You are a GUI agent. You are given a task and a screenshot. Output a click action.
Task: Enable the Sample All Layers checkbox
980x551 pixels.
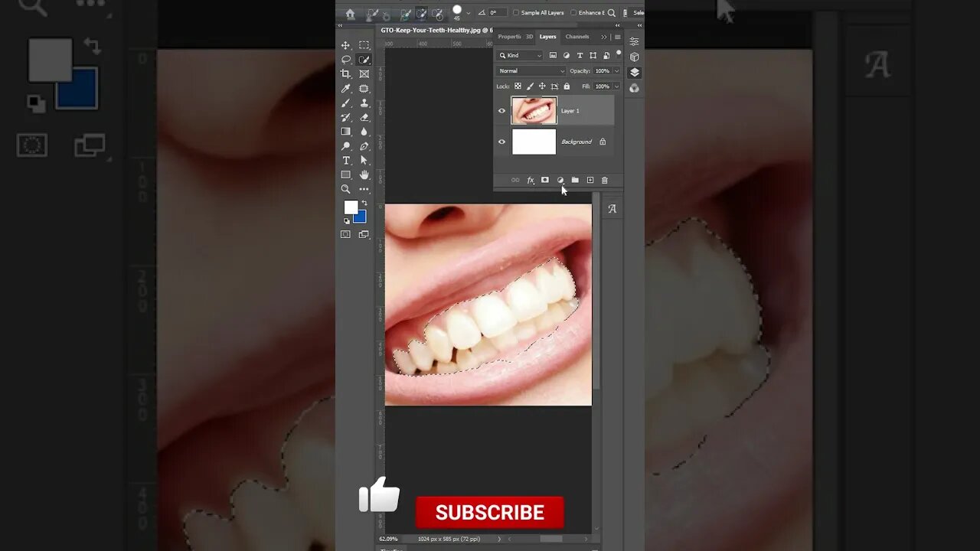(x=515, y=13)
